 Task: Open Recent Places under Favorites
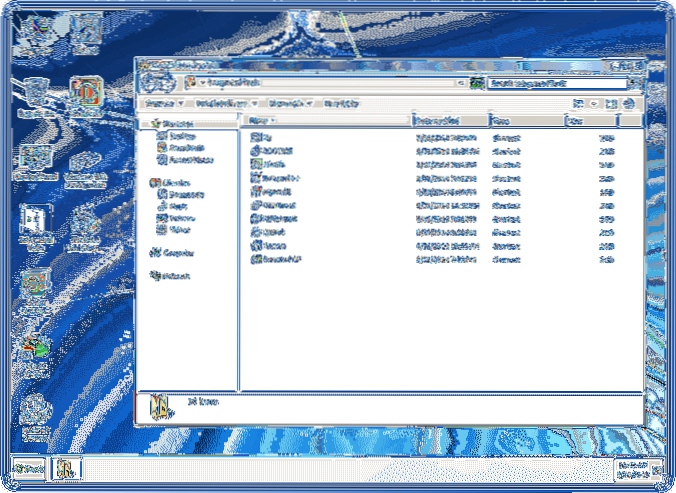tap(185, 160)
